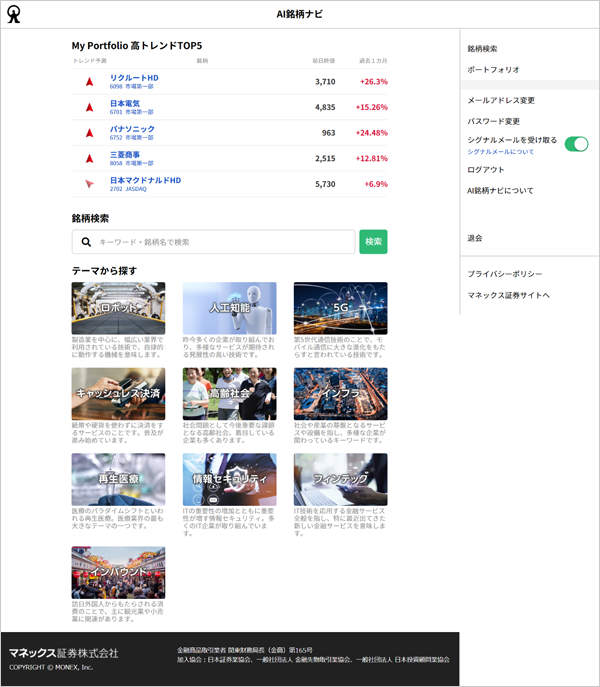Click the magnifier icon in the search box
Screen dimensions: 600x687
coord(86,242)
